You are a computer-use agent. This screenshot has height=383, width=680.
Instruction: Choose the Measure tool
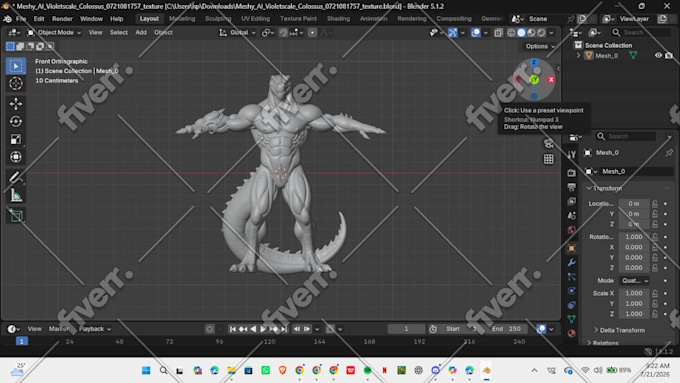point(16,195)
